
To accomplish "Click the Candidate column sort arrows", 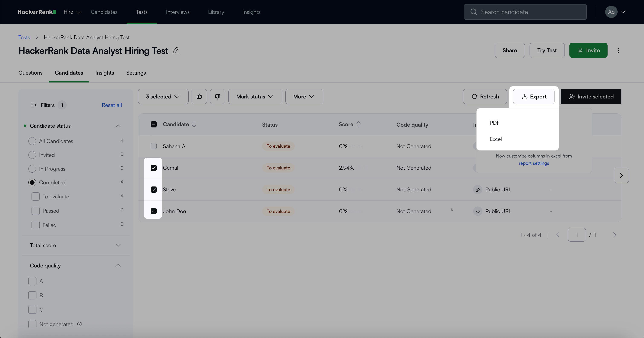I will pos(194,124).
